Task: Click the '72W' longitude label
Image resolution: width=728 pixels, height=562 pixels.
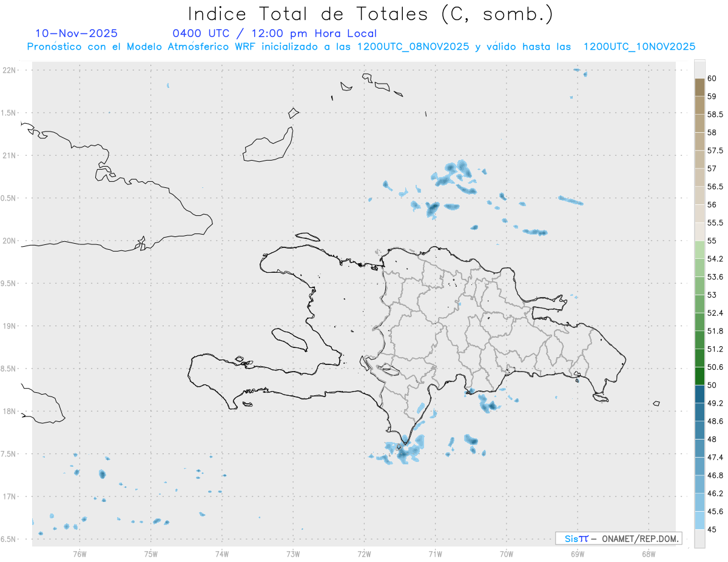Action: [365, 554]
